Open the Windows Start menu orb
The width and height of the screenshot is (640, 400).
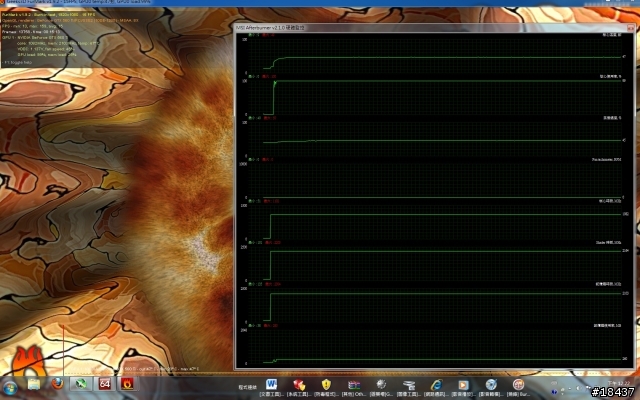pos(10,388)
